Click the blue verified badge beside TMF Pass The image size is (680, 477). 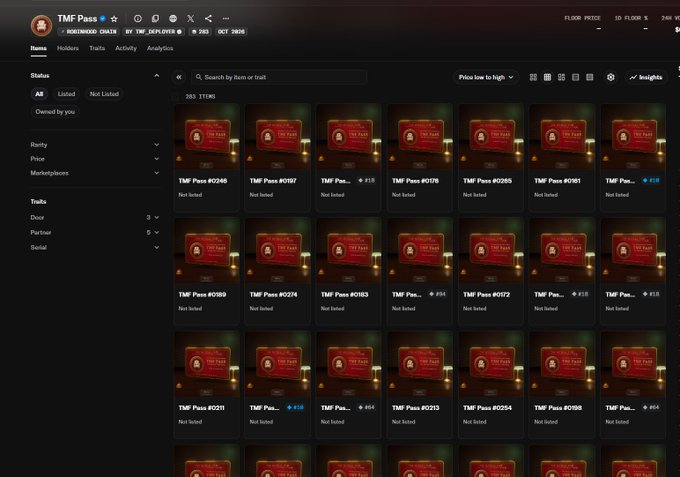click(x=103, y=19)
